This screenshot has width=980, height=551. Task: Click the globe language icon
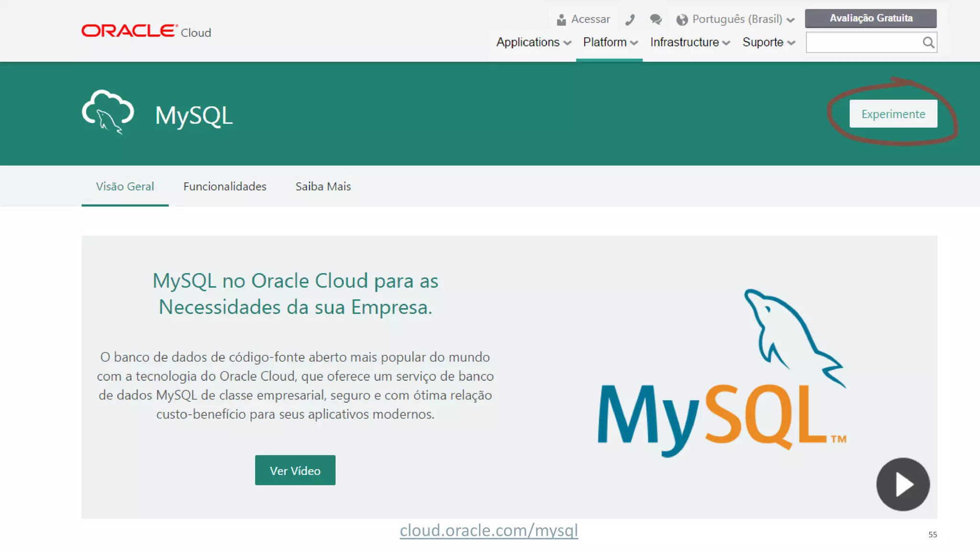pos(682,20)
